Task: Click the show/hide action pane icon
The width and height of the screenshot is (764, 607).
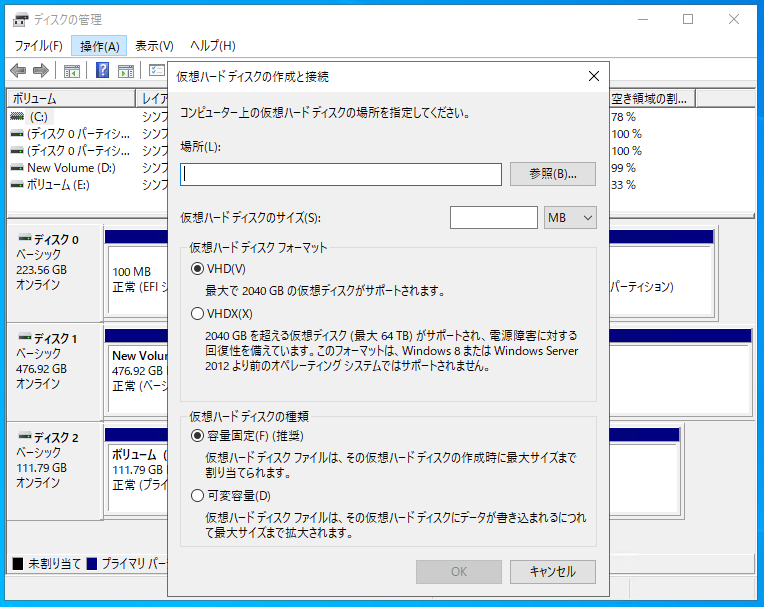Action: 126,70
